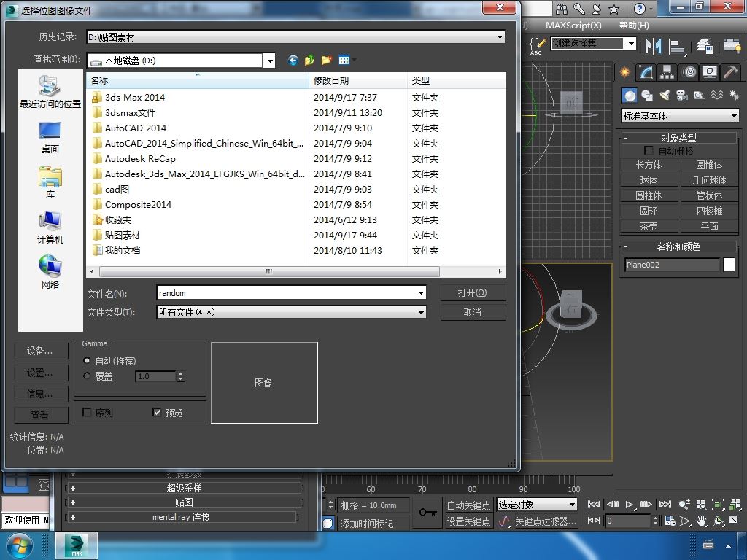Switch to the Display panel tab

point(710,72)
